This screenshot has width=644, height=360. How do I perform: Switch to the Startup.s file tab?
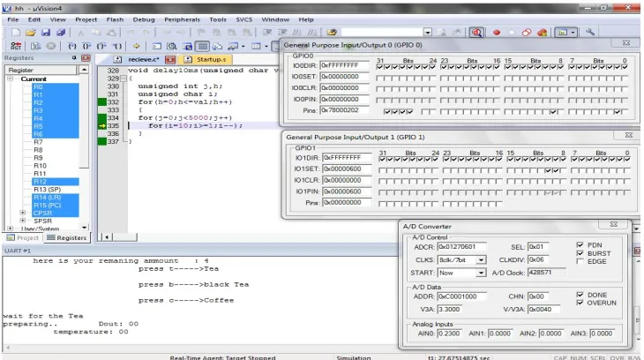coord(206,60)
